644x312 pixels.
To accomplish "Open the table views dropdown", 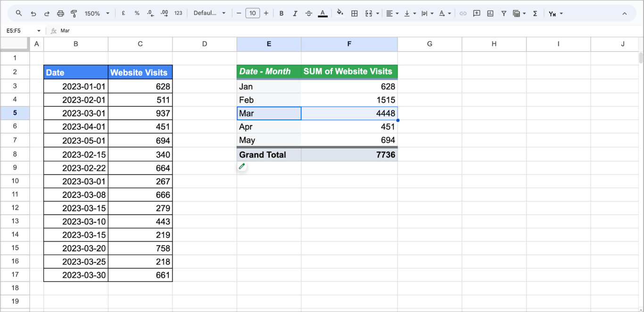I will click(x=519, y=13).
